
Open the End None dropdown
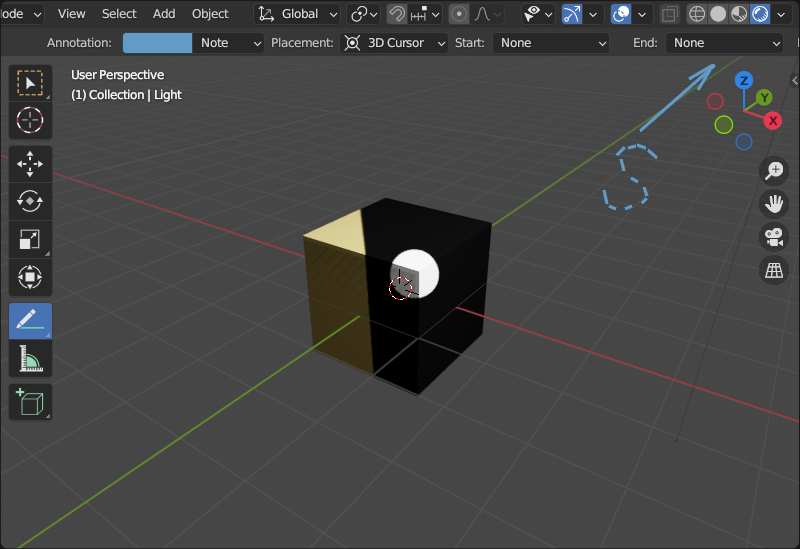724,43
